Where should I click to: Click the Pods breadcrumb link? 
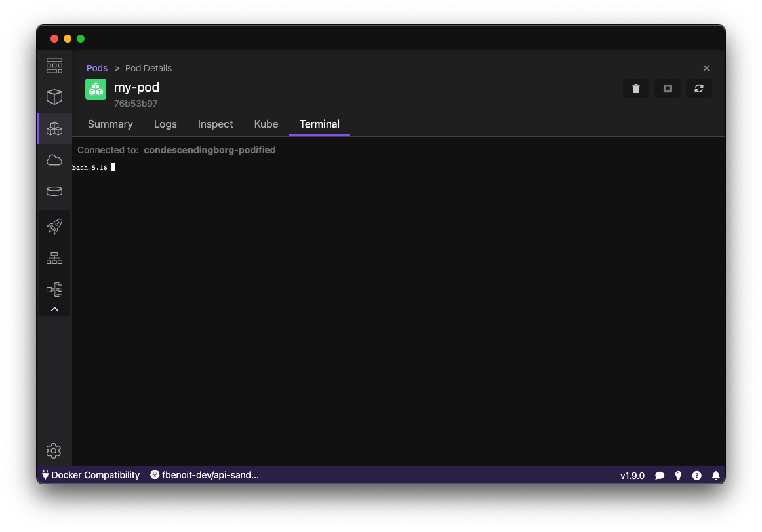(x=97, y=68)
